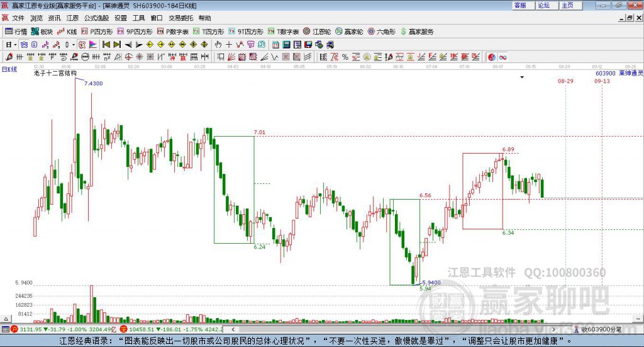Click the black right arrow icon
This screenshot has height=347, width=644.
tap(139, 45)
